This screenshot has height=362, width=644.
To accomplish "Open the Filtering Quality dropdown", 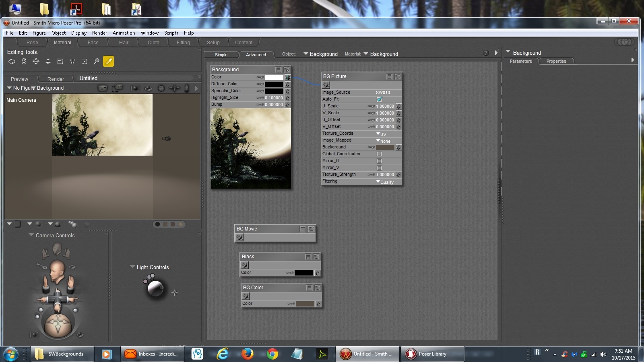I will click(385, 182).
